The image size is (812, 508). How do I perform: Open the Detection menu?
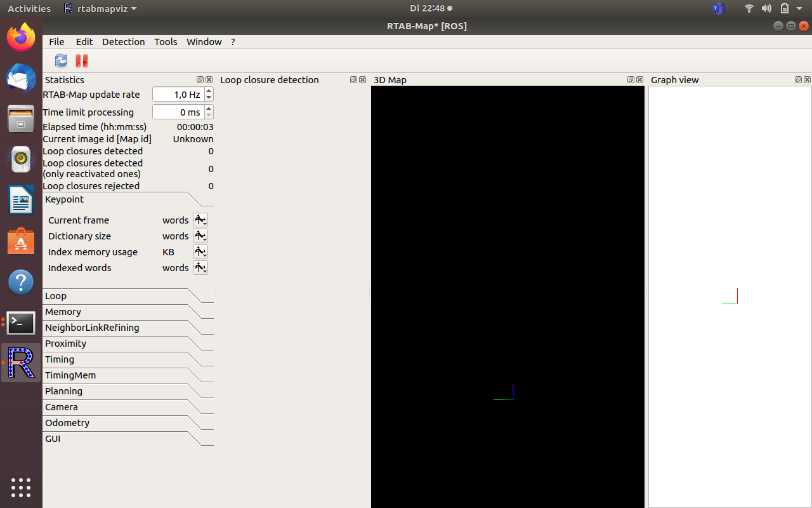point(123,42)
